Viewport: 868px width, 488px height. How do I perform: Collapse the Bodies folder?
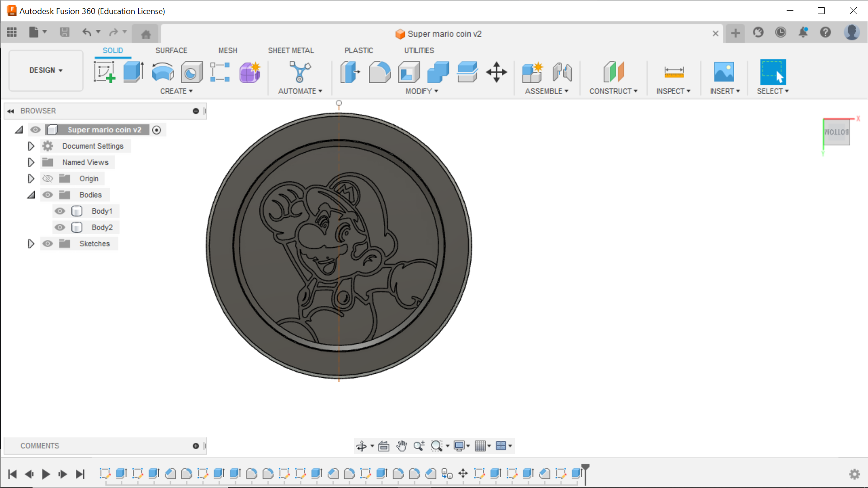tap(31, 195)
